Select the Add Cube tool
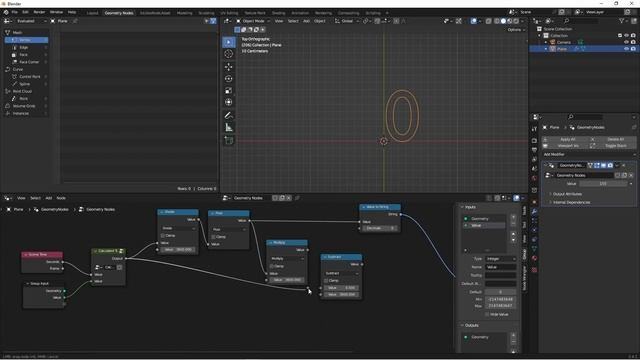Screen dimensions: 640x360 (x=229, y=140)
